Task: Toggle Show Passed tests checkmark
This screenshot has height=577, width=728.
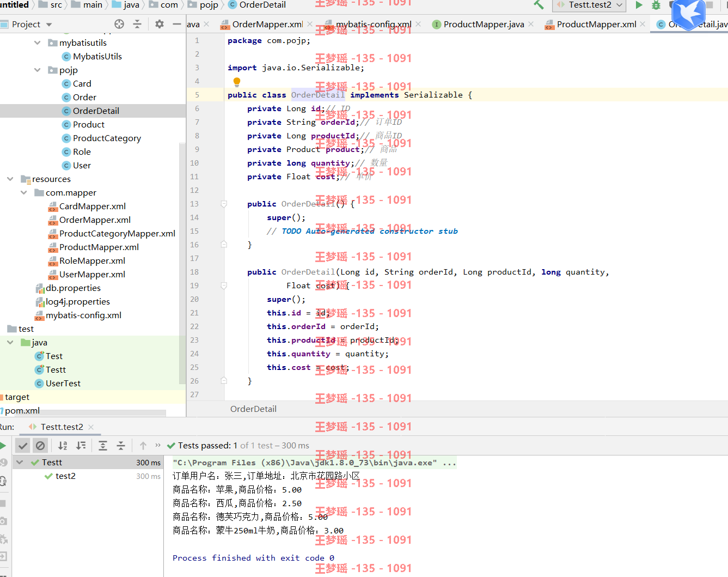Action: click(22, 446)
